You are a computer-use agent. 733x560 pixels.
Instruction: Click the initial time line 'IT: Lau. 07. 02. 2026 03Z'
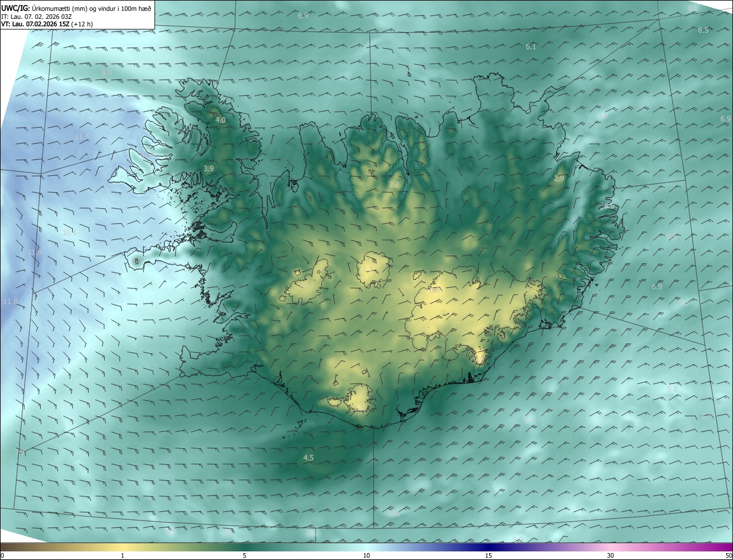click(37, 16)
